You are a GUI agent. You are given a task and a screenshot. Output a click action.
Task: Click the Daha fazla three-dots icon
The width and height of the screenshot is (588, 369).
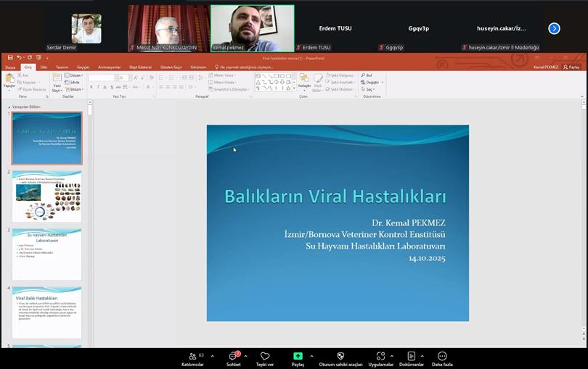[x=442, y=356]
